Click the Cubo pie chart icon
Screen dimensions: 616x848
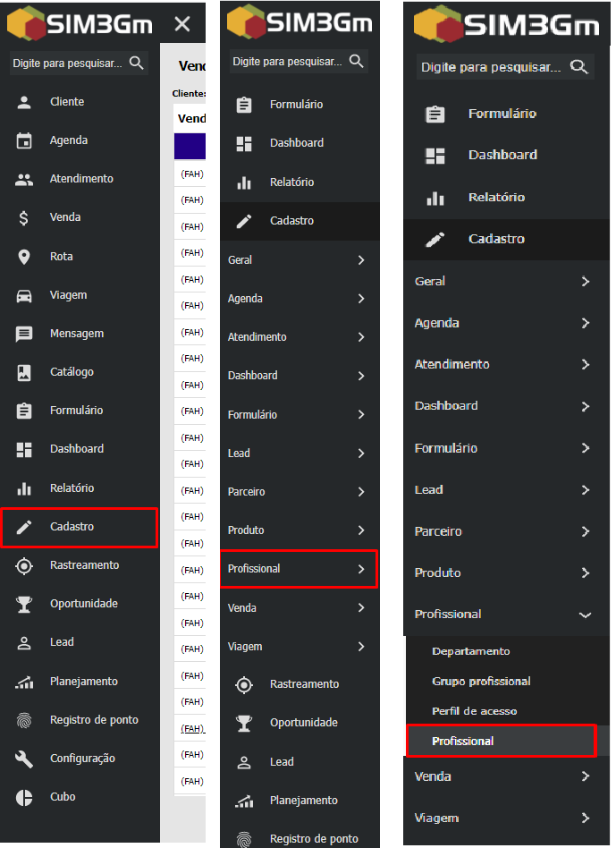[24, 798]
